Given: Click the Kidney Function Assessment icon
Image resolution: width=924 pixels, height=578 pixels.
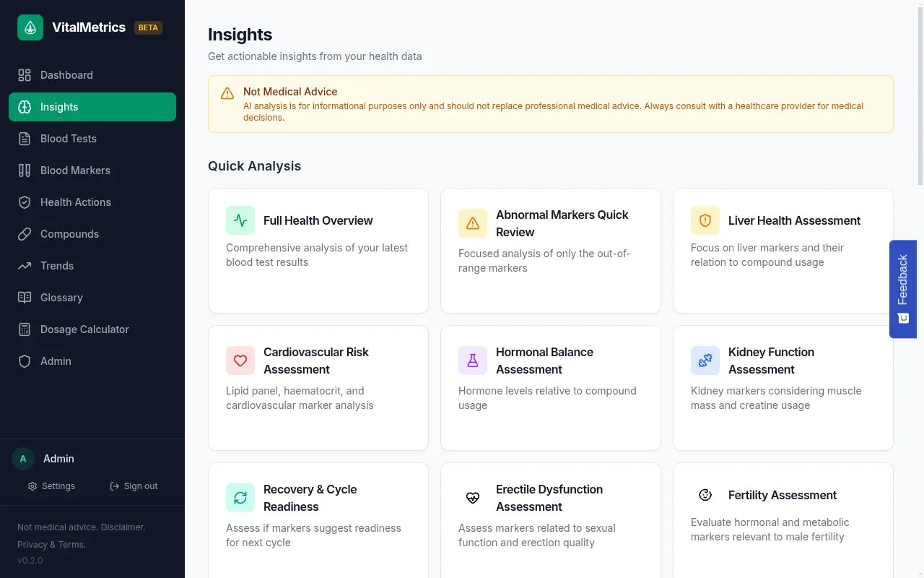Looking at the screenshot, I should 705,361.
